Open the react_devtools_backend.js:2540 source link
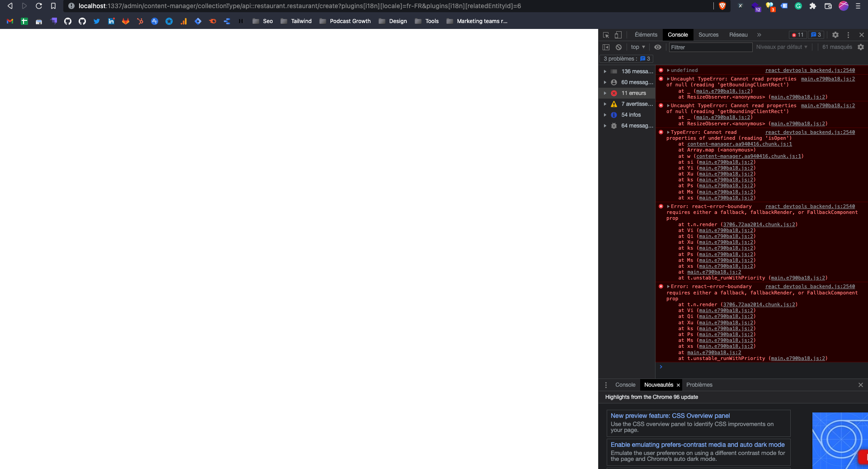Viewport: 868px width, 469px height. point(810,70)
